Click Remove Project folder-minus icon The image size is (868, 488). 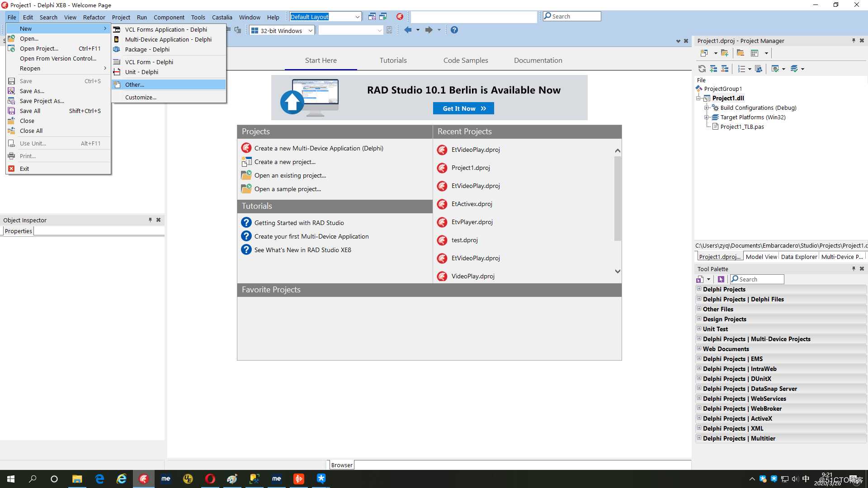pyautogui.click(x=741, y=53)
